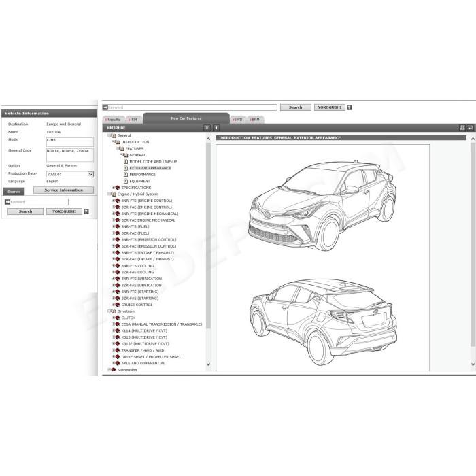Click document icon for MODEL CODE AND LINE-UP
Image resolution: width=476 pixels, height=476 pixels.
[126, 162]
